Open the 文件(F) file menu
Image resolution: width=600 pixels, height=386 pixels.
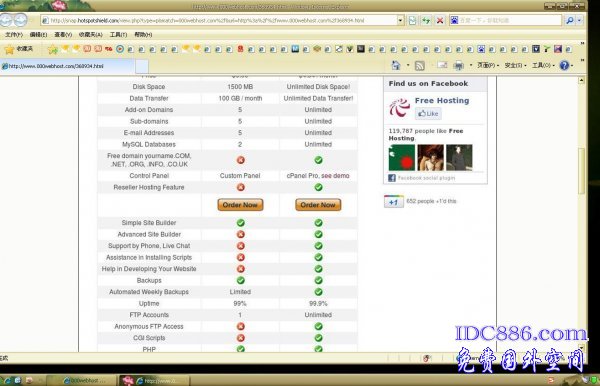14,34
